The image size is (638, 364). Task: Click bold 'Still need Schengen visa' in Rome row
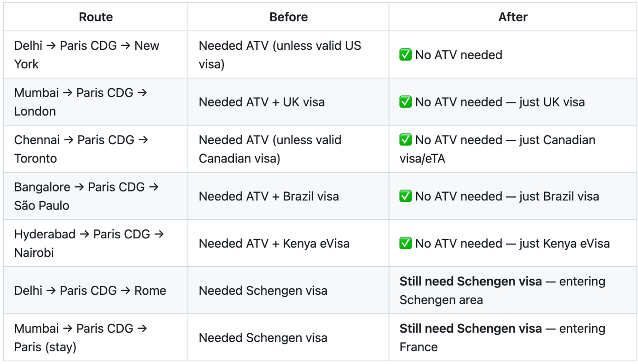(x=471, y=282)
